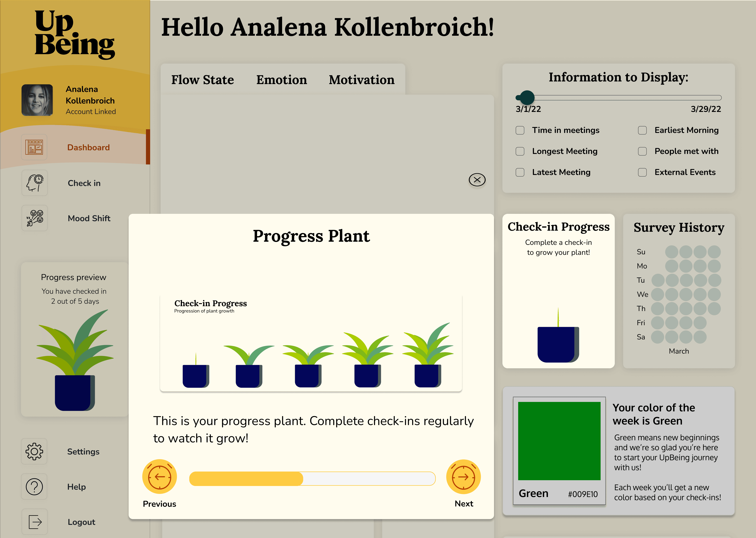Open the Dashboard from the sidebar
The height and width of the screenshot is (538, 756).
click(88, 147)
